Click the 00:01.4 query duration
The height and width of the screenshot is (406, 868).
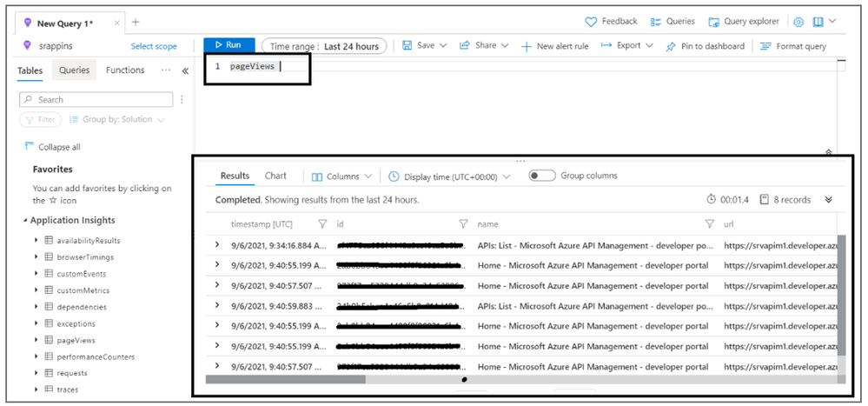(728, 200)
